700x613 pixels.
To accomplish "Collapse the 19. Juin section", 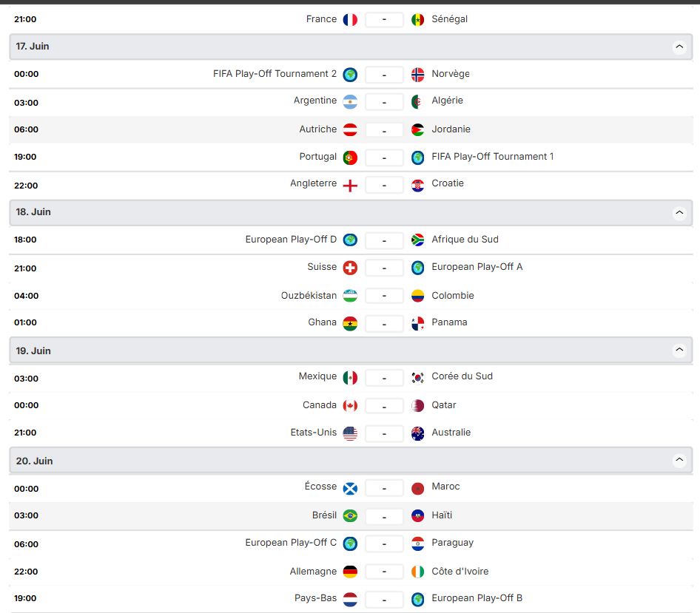I will point(679,351).
